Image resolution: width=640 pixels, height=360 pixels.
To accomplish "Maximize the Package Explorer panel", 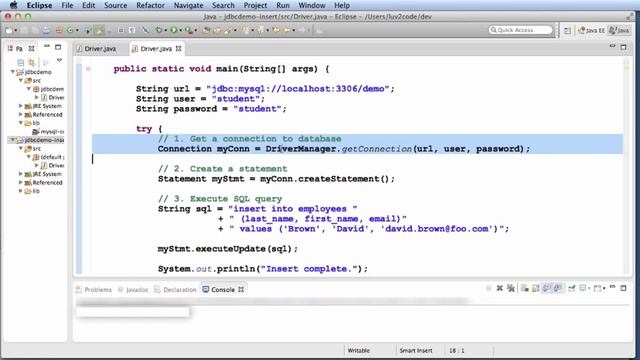I will pos(58,47).
